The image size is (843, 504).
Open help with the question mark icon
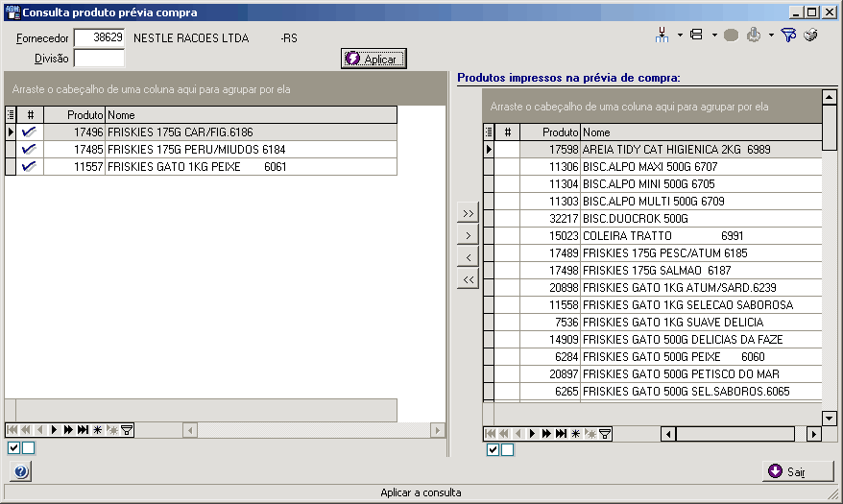pyautogui.click(x=20, y=471)
